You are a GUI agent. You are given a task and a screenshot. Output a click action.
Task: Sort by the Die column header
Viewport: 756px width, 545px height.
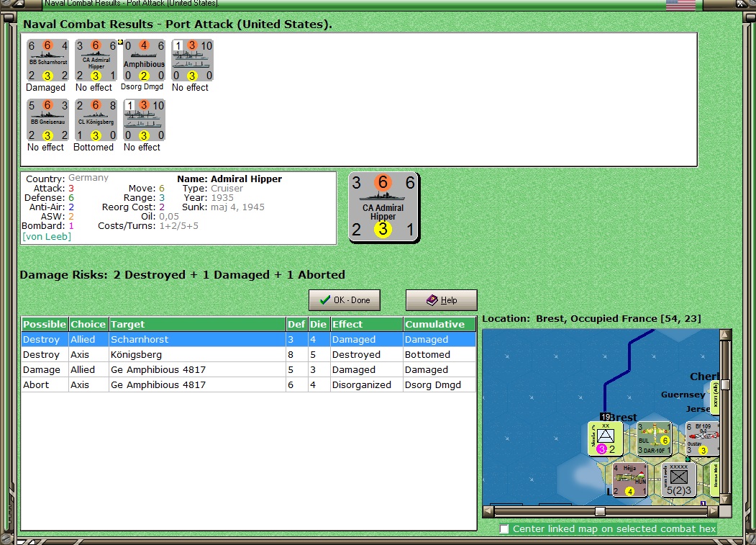[x=319, y=325]
